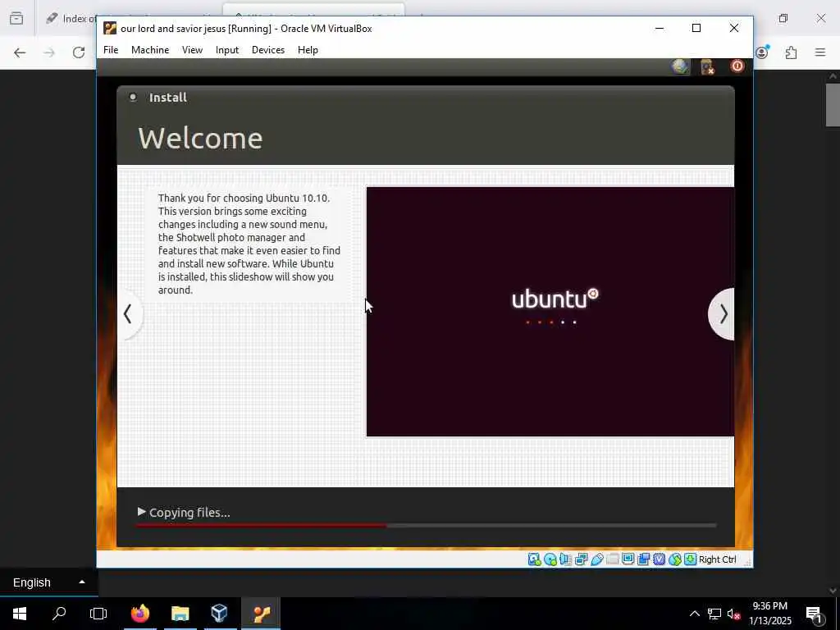This screenshot has height=630, width=840.
Task: Click the Welcome heading
Action: [200, 138]
